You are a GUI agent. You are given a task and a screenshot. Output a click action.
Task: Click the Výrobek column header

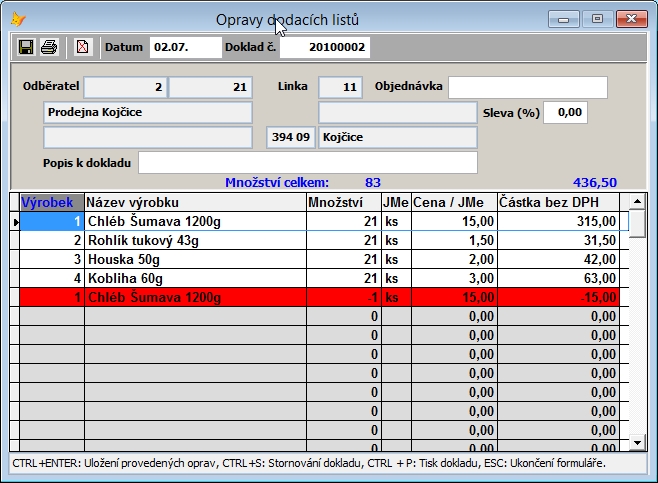pos(52,202)
